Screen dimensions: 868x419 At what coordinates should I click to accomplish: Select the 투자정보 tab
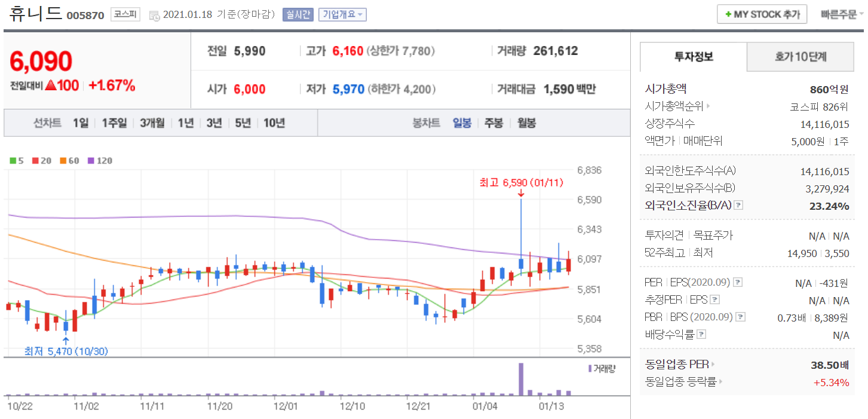point(694,57)
